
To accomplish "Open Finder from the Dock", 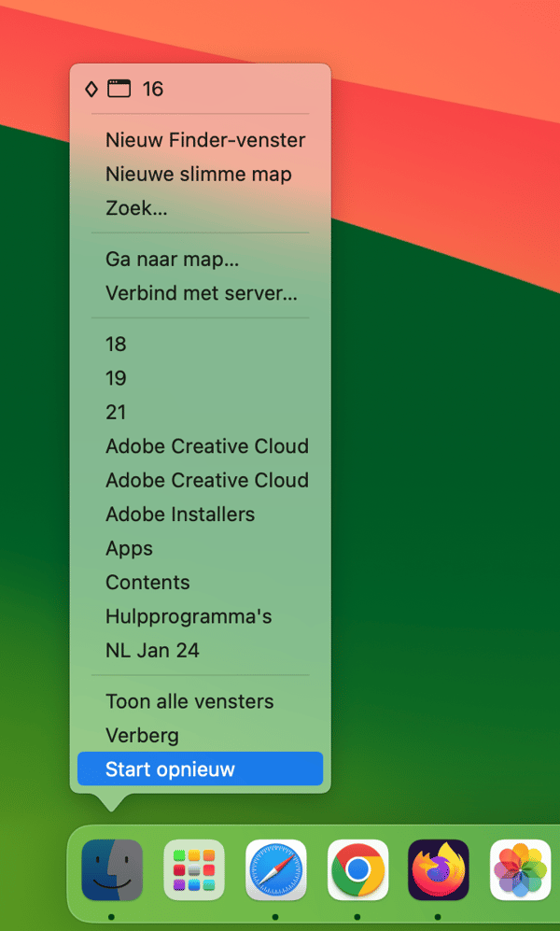I will click(112, 870).
